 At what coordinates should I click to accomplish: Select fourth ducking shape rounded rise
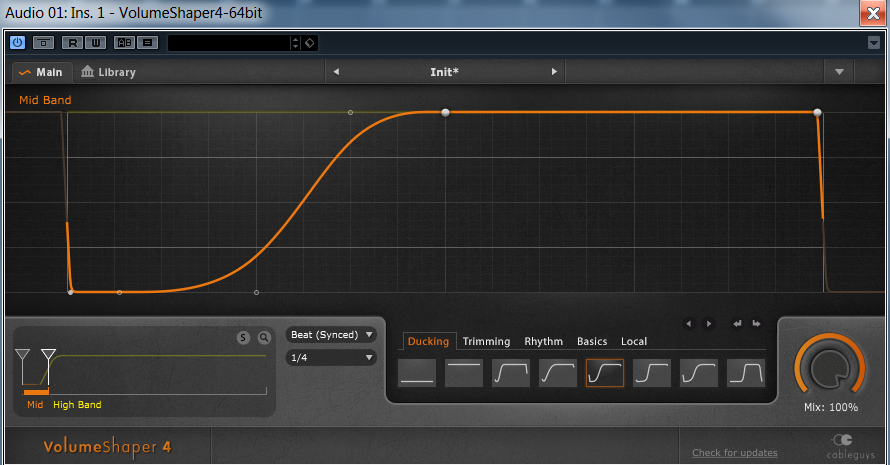[558, 373]
